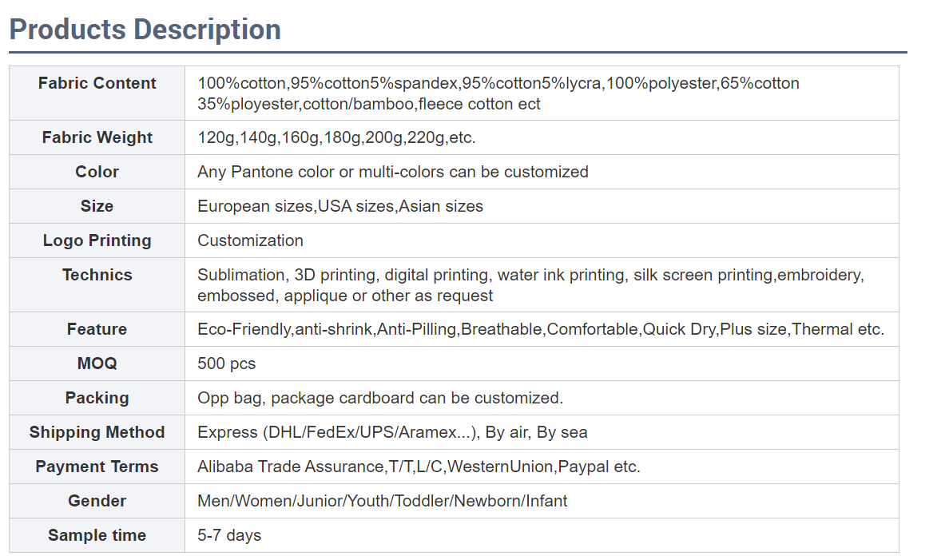
Task: Click the 'Customization' value text
Action: click(x=250, y=240)
